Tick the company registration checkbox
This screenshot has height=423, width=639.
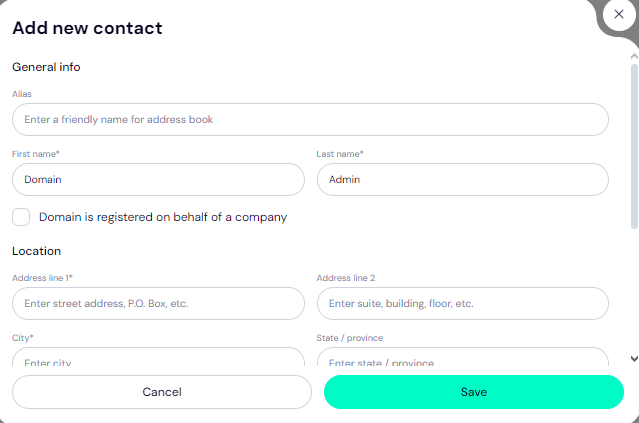21,217
